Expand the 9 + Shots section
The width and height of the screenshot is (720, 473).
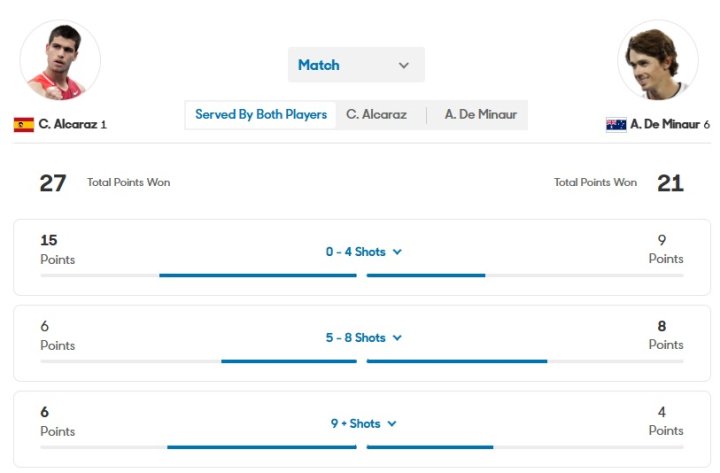tap(356, 424)
